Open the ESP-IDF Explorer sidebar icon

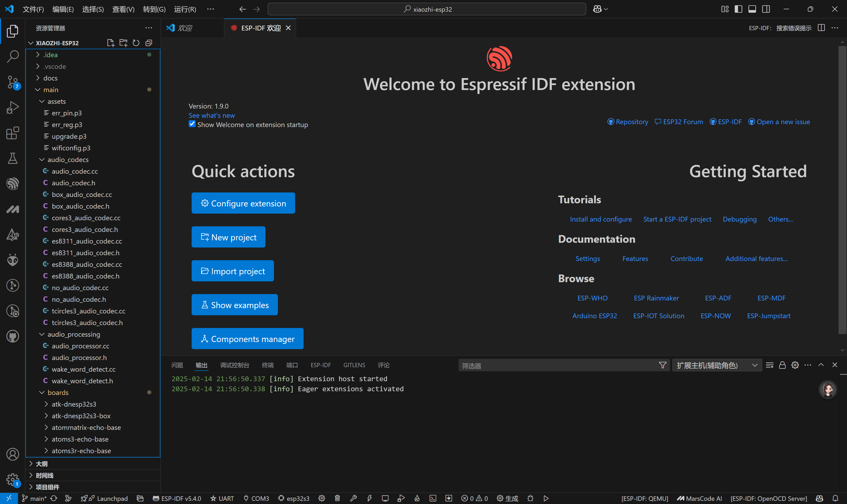click(12, 184)
